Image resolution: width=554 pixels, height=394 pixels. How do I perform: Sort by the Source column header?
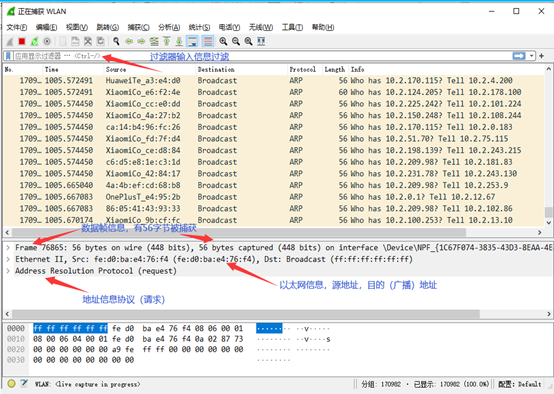(149, 69)
